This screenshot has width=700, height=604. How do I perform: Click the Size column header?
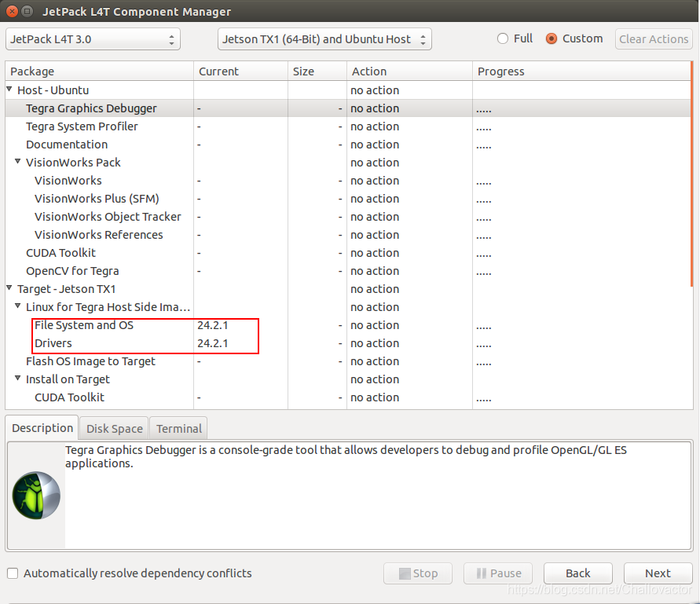pyautogui.click(x=317, y=71)
